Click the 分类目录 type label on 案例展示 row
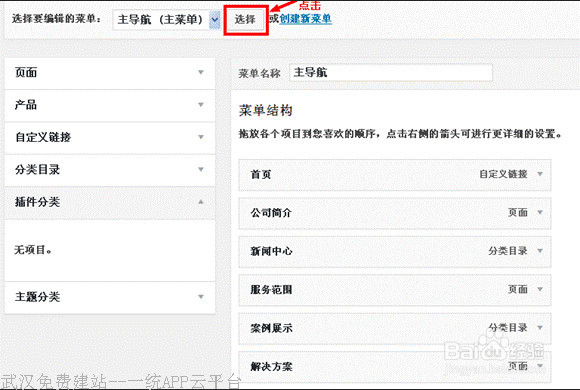 (x=508, y=327)
